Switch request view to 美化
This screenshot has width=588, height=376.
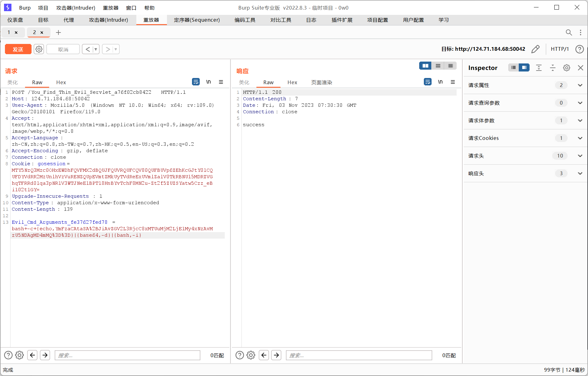pyautogui.click(x=13, y=82)
